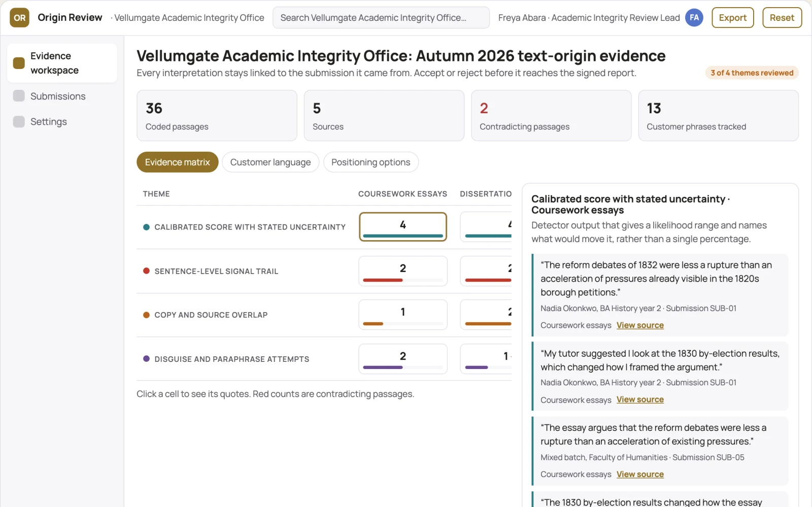Click the Reset button
Viewport: 812px width, 507px height.
782,18
